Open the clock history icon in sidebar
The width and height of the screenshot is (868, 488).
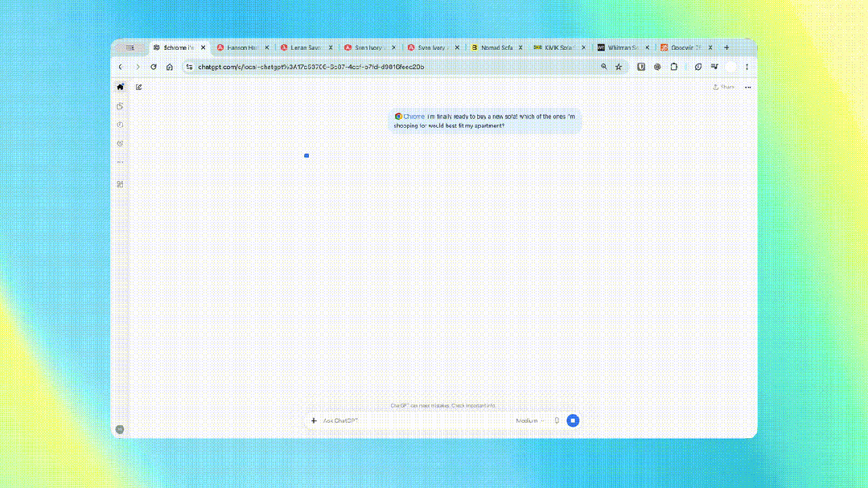[x=120, y=125]
